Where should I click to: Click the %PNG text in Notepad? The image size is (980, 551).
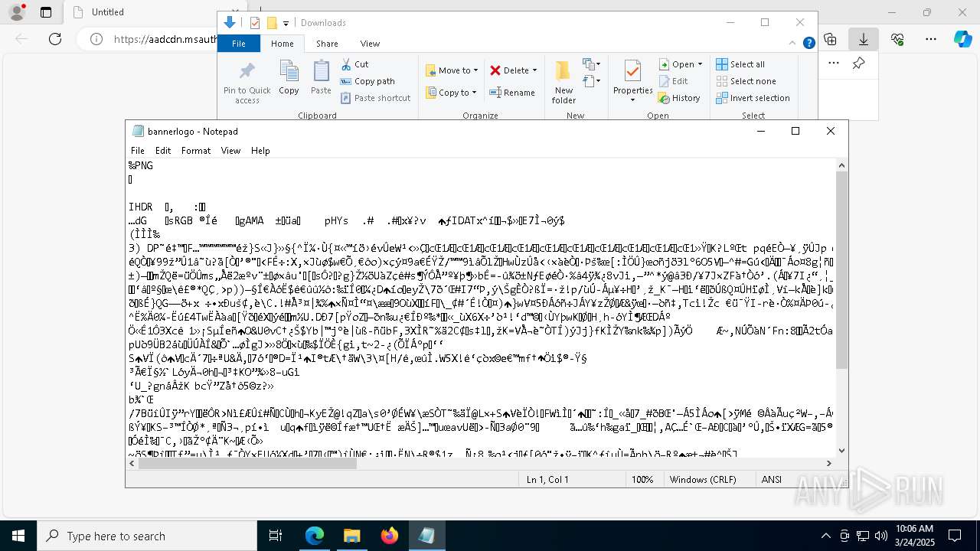(x=141, y=165)
